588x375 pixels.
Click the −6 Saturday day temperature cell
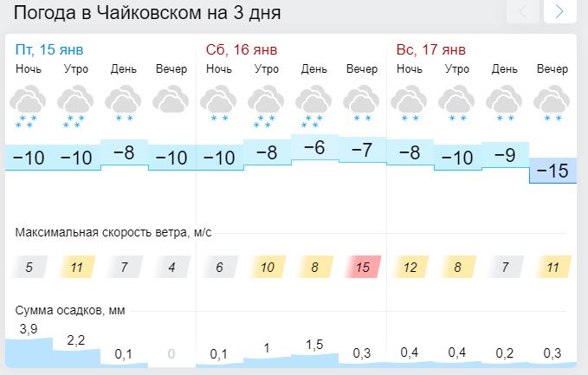coord(314,147)
